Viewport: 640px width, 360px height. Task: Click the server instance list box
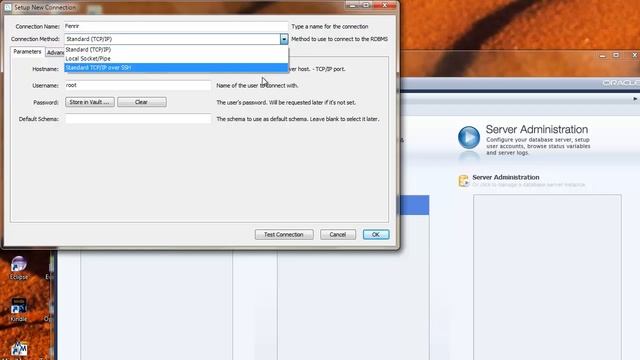point(547,277)
